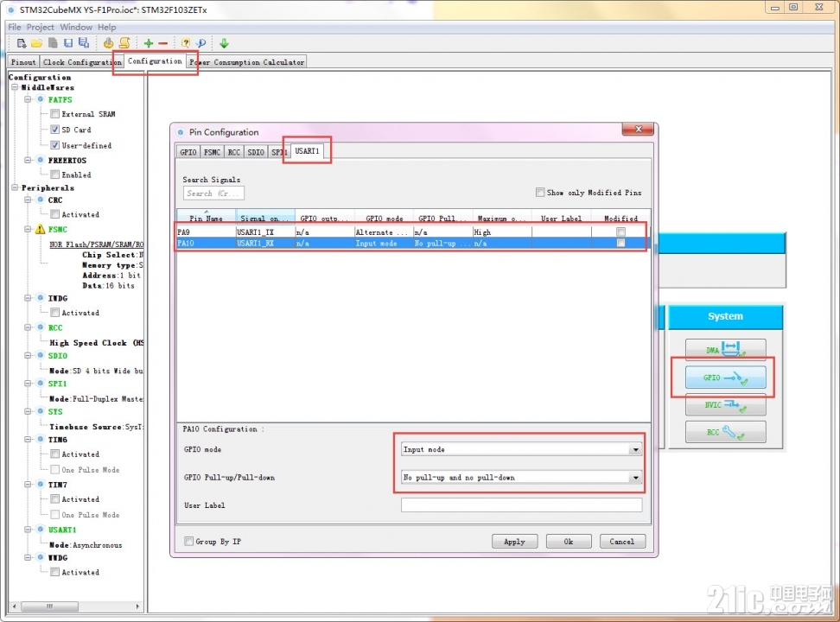Viewport: 840px width, 622px height.
Task: Open the File menu
Action: [15, 27]
